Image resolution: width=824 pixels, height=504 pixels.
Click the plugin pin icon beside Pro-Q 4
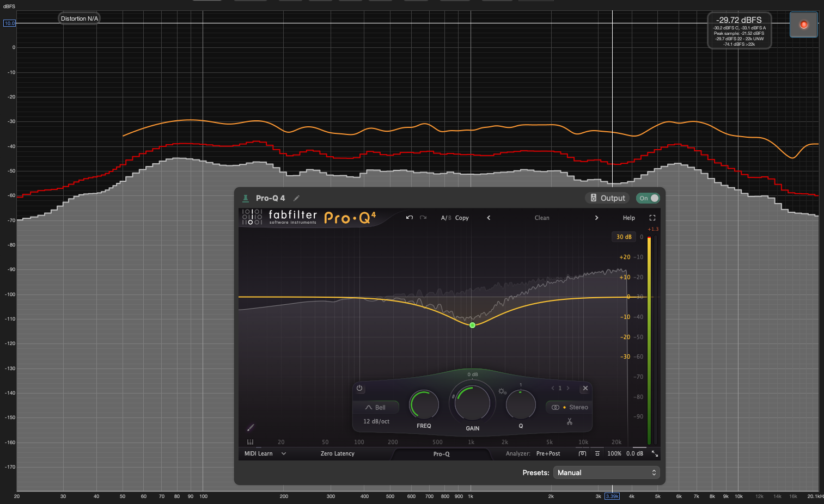[246, 198]
